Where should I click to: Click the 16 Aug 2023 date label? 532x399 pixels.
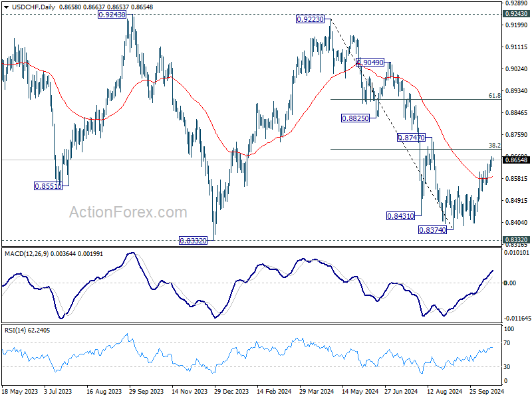(104, 391)
